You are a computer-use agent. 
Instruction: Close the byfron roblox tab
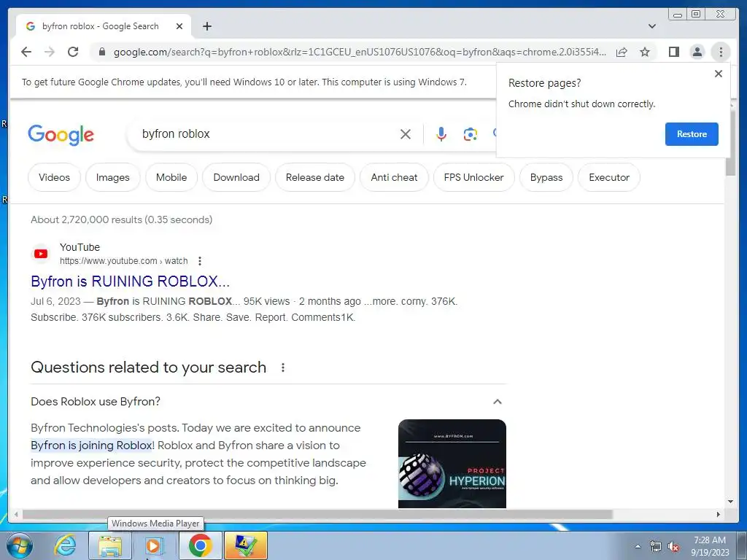coord(179,26)
